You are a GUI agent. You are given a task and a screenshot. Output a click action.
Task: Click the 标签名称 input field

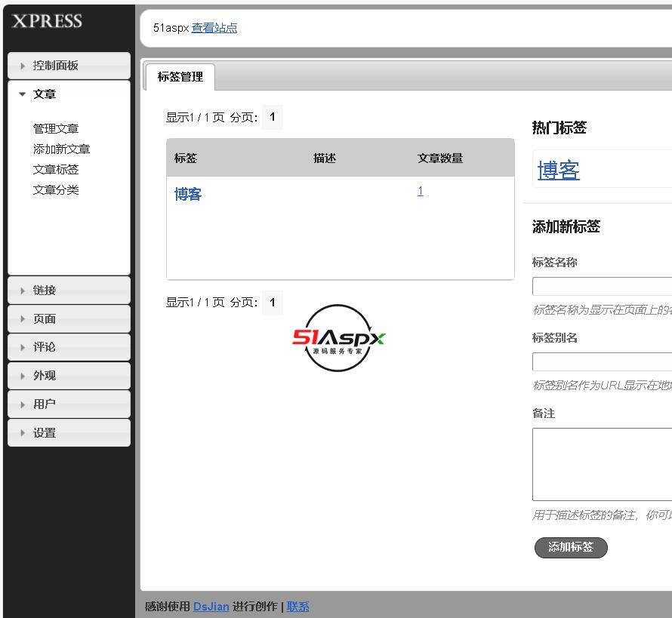pyautogui.click(x=602, y=287)
